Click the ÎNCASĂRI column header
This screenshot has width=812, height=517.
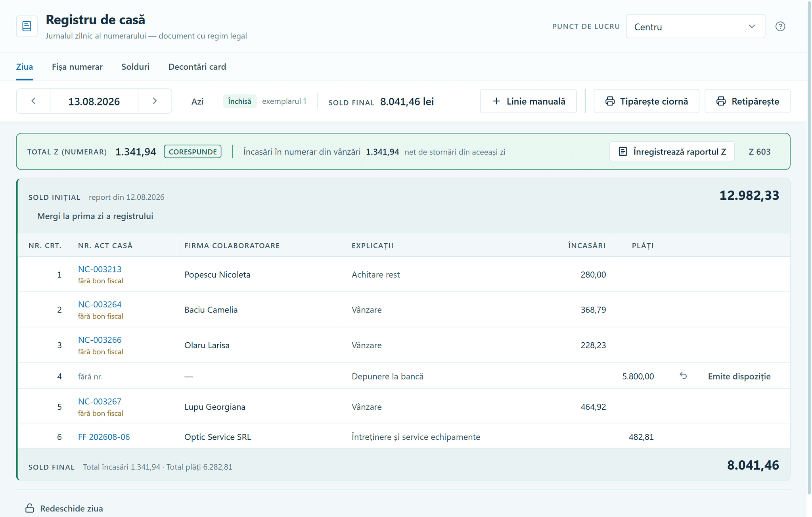[x=587, y=246]
